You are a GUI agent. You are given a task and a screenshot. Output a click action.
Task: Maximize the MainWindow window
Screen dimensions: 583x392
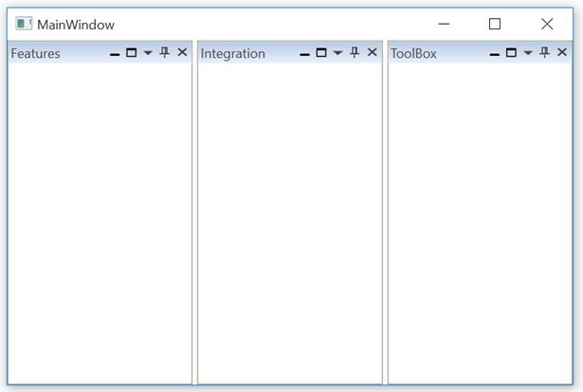[x=495, y=24]
